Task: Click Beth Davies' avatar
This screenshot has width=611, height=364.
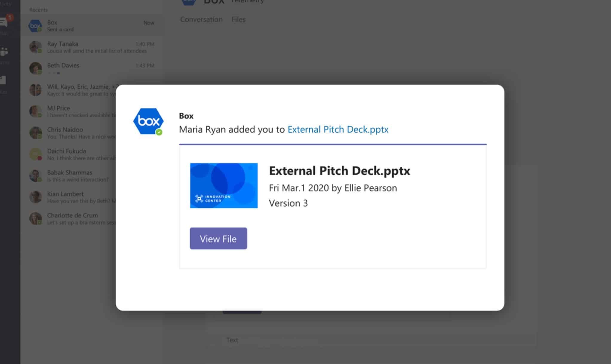Action: [x=36, y=68]
